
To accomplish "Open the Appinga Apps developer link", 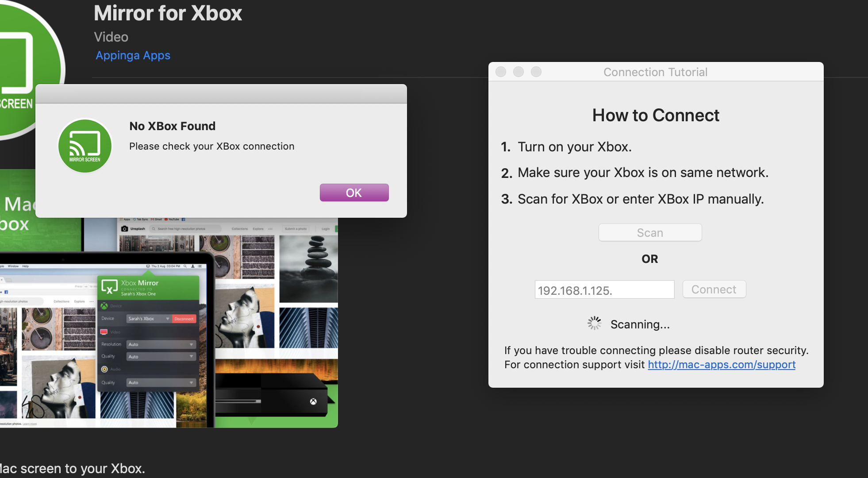I will [133, 55].
